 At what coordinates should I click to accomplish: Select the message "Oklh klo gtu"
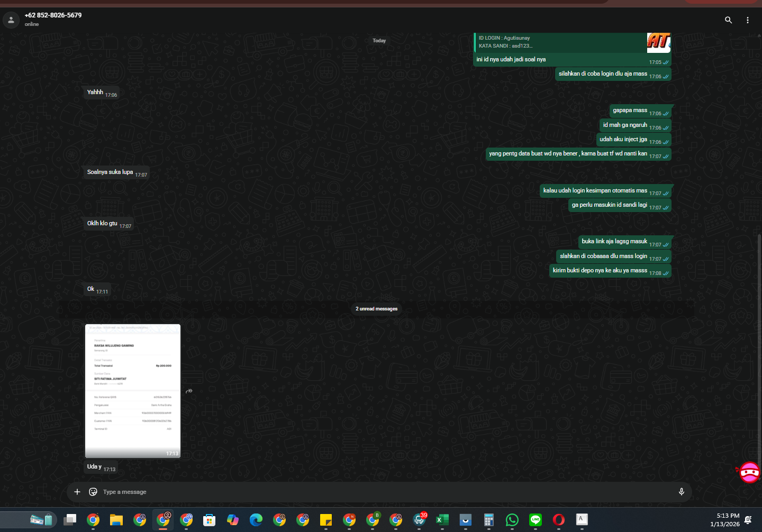[109, 224]
